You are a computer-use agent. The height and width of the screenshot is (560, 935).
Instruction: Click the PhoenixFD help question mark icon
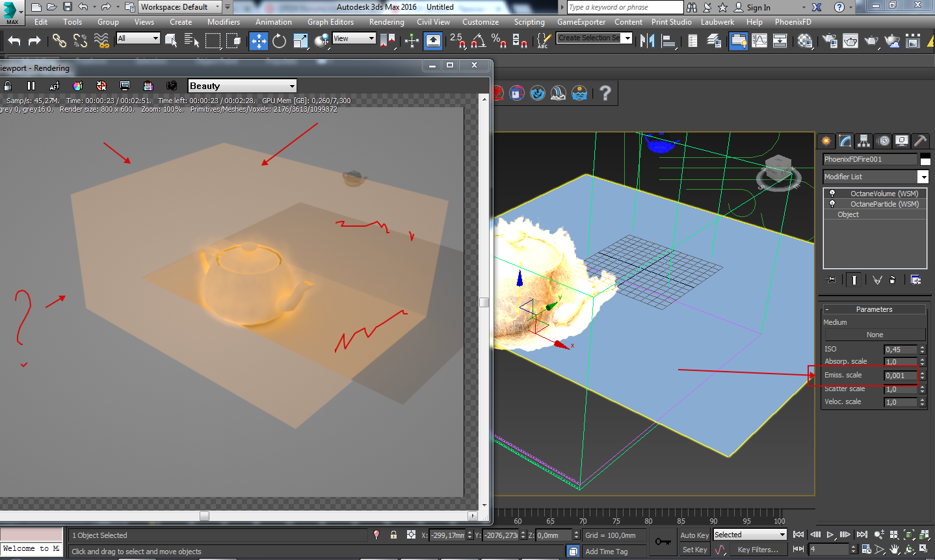point(605,93)
